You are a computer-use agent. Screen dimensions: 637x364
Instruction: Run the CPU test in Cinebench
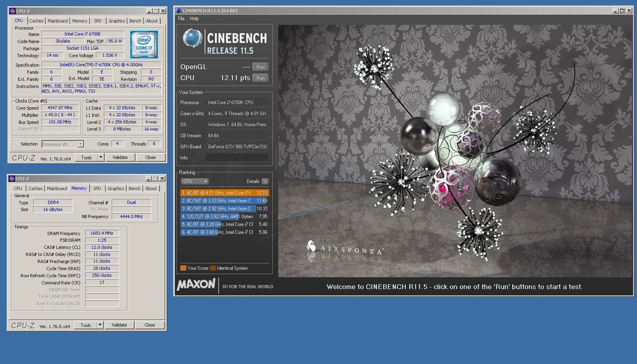[x=260, y=78]
